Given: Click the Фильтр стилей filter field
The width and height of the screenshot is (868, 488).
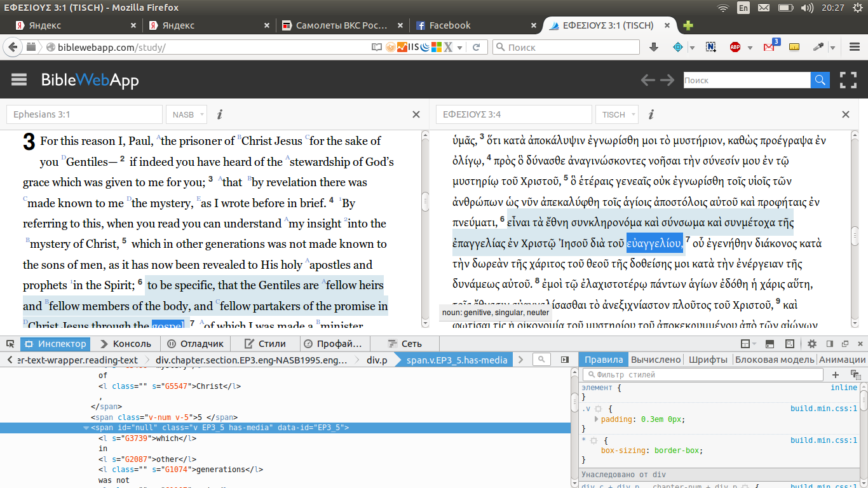Looking at the screenshot, I should [703, 375].
